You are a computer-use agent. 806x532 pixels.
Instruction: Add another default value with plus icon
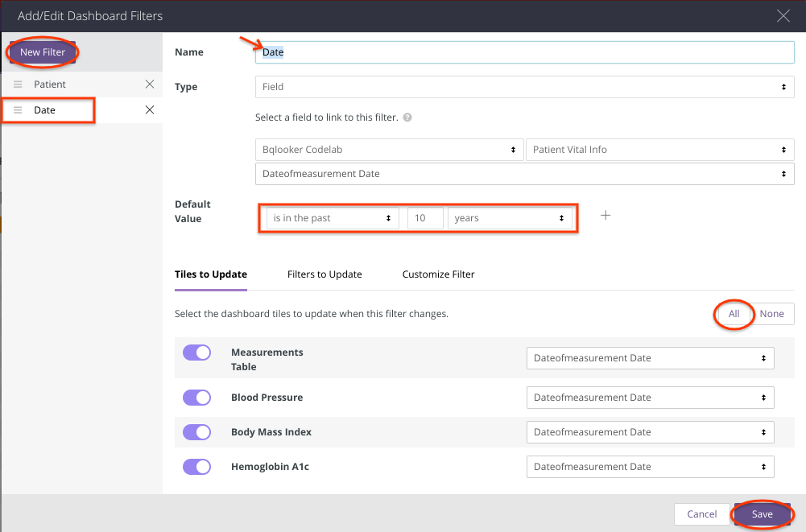click(606, 216)
